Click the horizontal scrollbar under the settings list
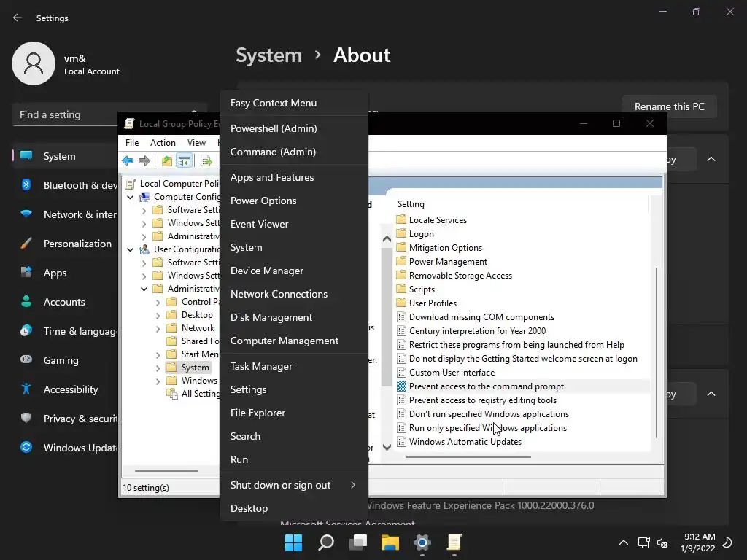Image resolution: width=747 pixels, height=560 pixels. 468,456
